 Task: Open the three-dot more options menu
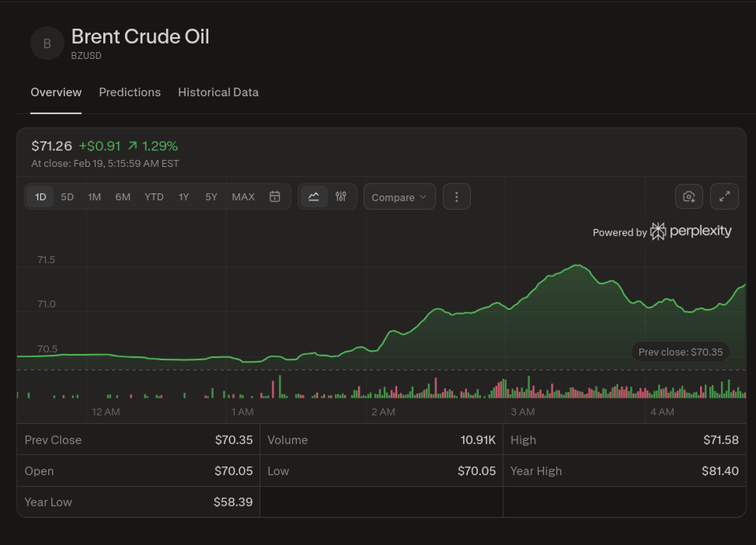pos(457,197)
